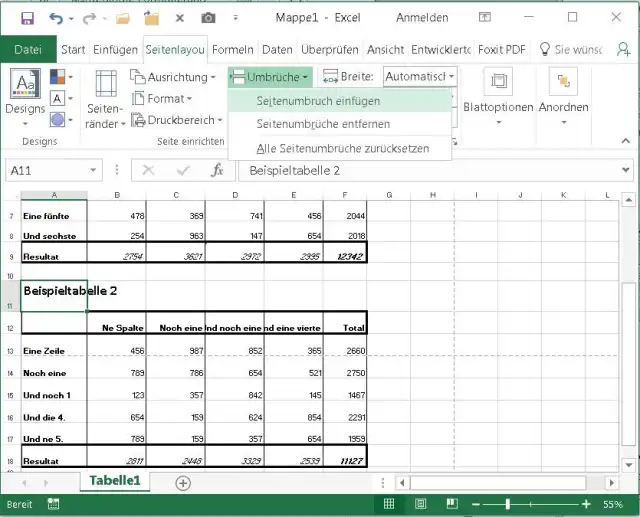Viewport: 640px width, 517px height.
Task: Select Seitenumbruch einfügen menu entry
Action: pos(318,101)
